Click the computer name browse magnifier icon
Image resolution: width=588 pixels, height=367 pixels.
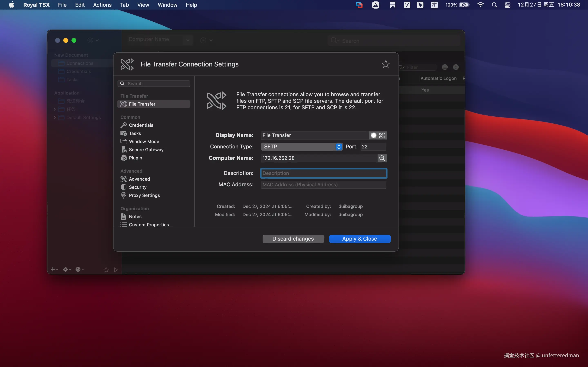(382, 158)
